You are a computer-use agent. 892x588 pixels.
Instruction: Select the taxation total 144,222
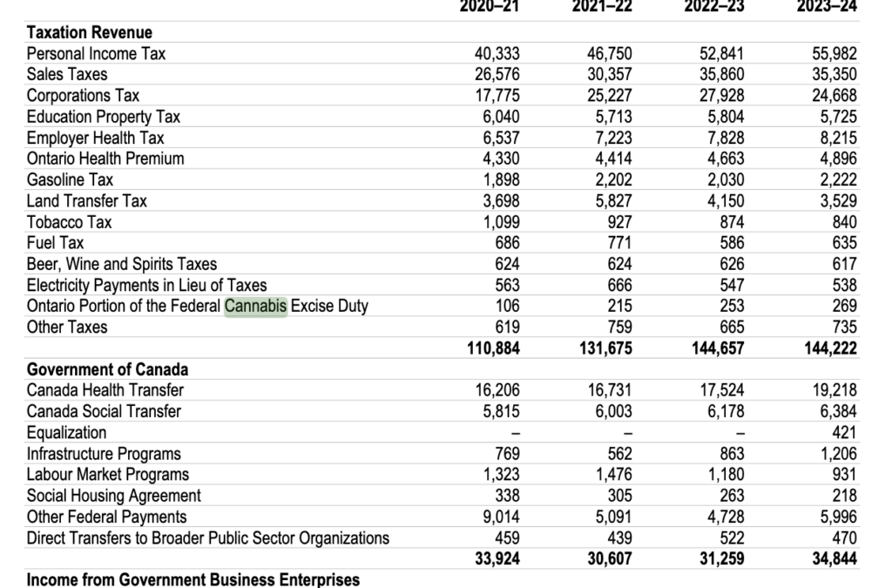[830, 348]
